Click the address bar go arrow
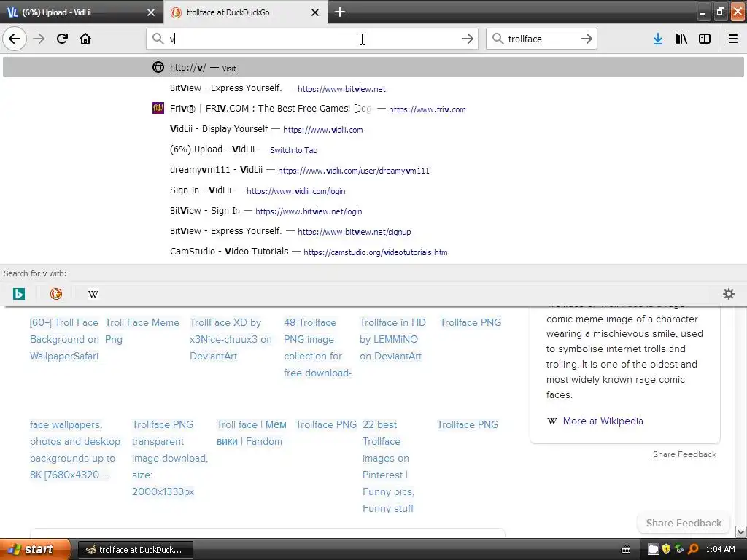The width and height of the screenshot is (747, 560). (468, 39)
